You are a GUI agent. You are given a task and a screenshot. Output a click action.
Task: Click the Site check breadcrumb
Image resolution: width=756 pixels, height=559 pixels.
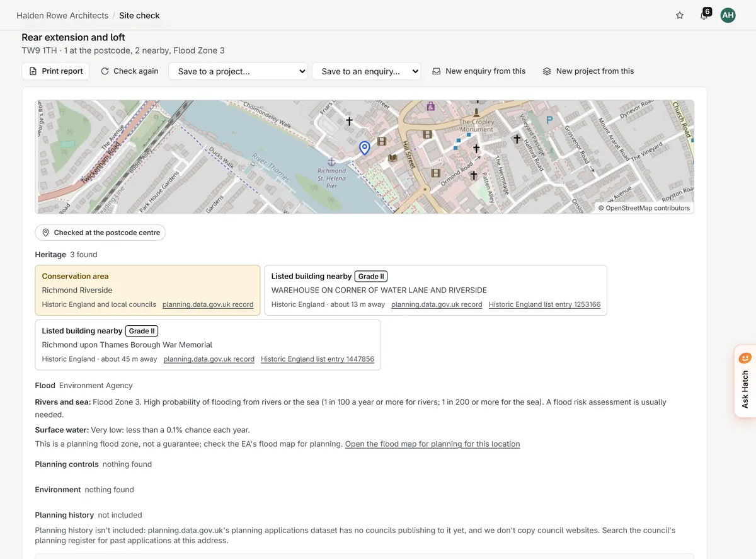(x=139, y=15)
